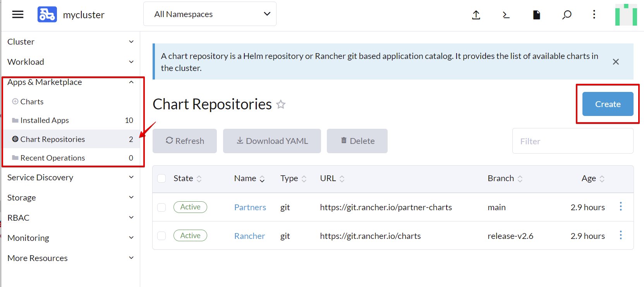Sort table by Branch column
The image size is (644, 287).
505,178
